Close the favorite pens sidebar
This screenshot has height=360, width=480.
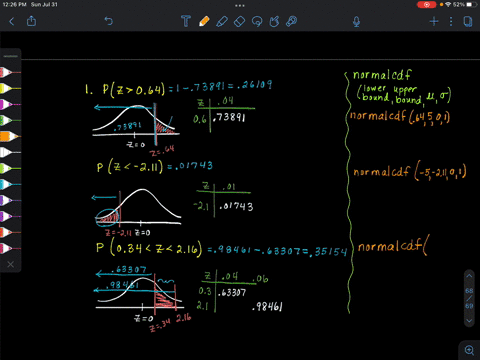click(x=11, y=264)
